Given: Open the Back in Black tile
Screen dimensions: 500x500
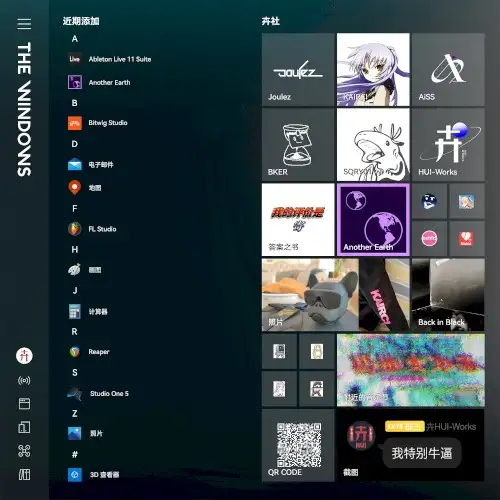Looking at the screenshot, I should click(x=448, y=295).
